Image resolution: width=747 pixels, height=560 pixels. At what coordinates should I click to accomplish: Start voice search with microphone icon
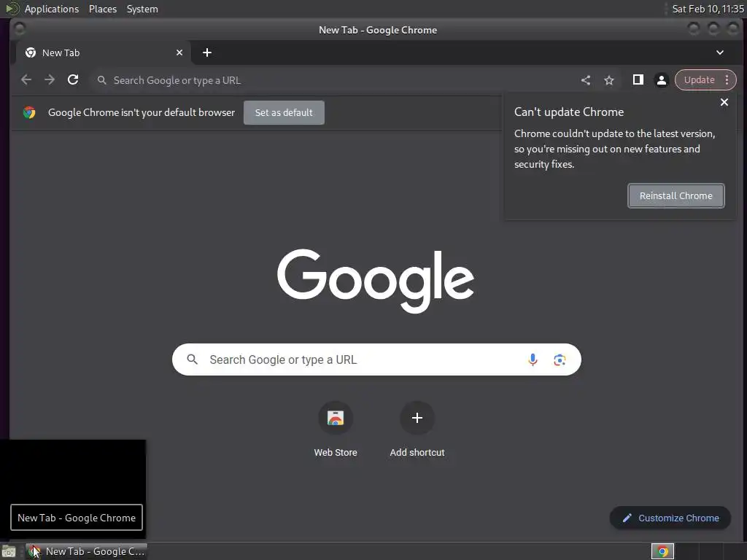533,360
